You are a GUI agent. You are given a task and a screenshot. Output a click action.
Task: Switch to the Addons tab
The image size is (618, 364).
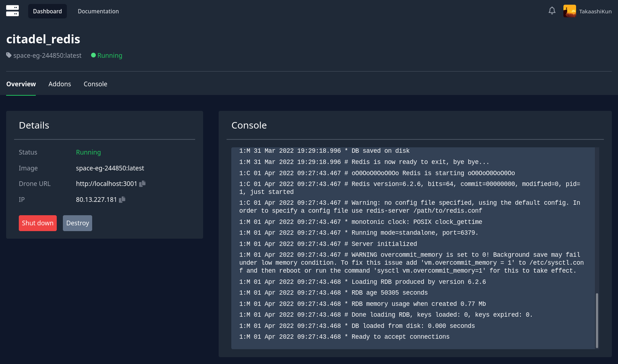[60, 84]
